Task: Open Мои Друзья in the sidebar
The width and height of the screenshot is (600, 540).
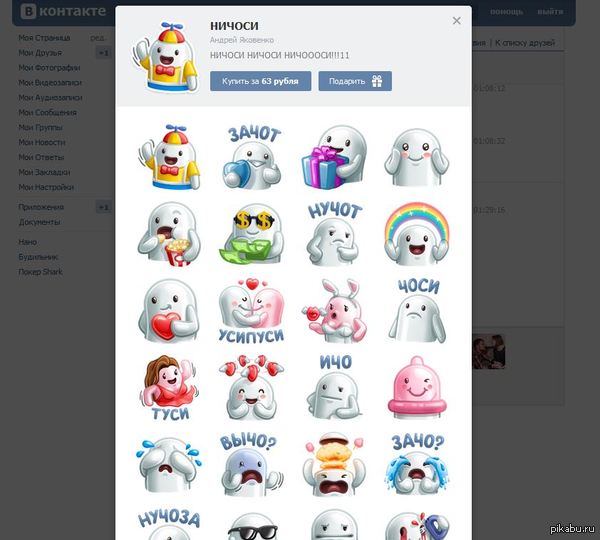Action: [40, 53]
